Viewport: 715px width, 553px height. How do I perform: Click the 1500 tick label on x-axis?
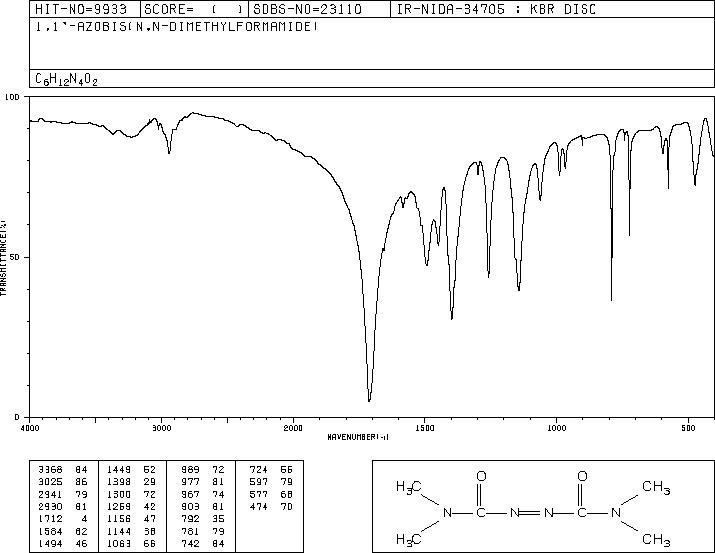(425, 428)
